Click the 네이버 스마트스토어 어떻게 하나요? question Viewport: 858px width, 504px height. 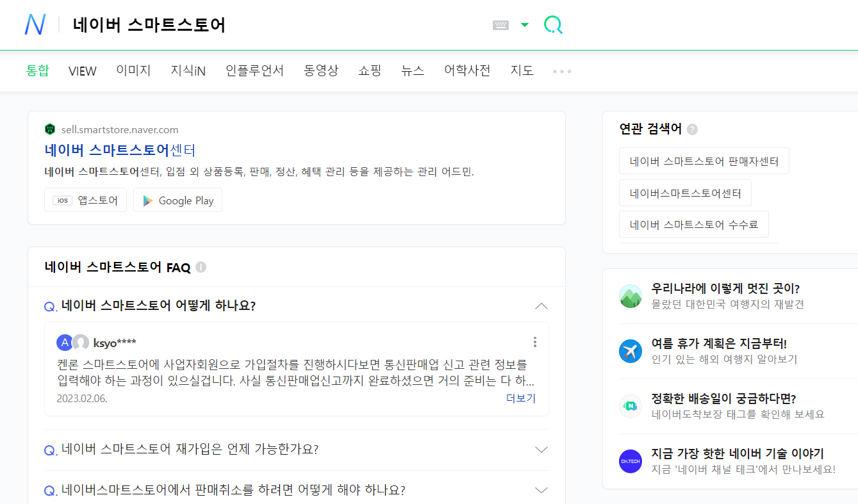pyautogui.click(x=158, y=306)
